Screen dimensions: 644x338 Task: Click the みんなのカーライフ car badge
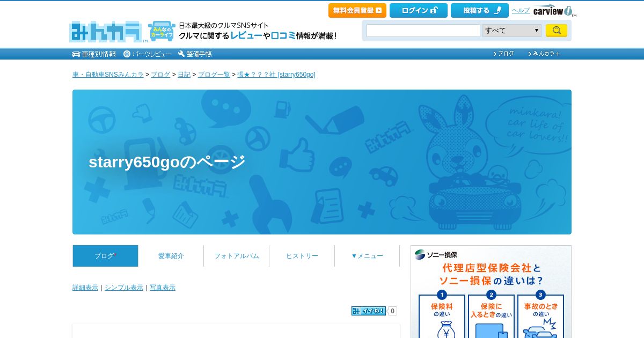click(162, 31)
